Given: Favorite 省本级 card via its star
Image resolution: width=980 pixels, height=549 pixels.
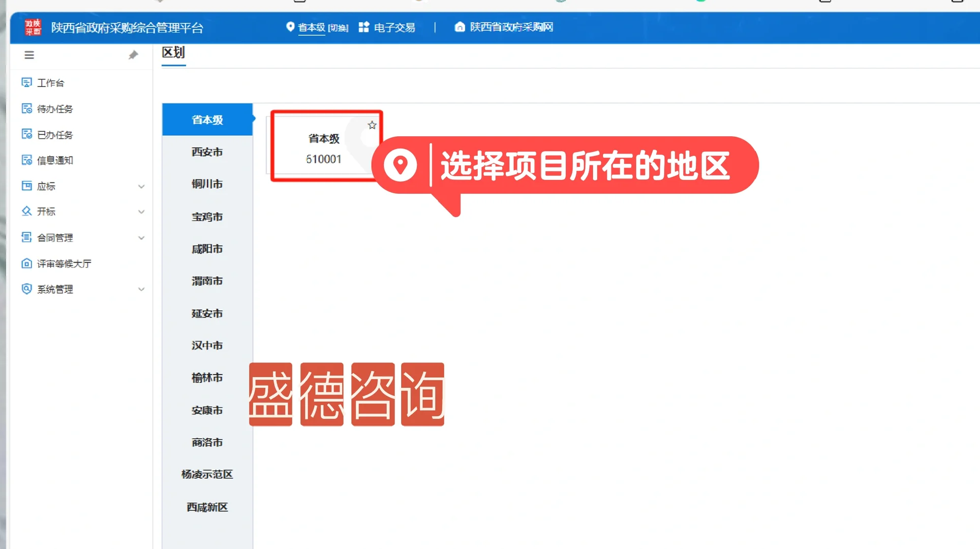Looking at the screenshot, I should pyautogui.click(x=372, y=125).
